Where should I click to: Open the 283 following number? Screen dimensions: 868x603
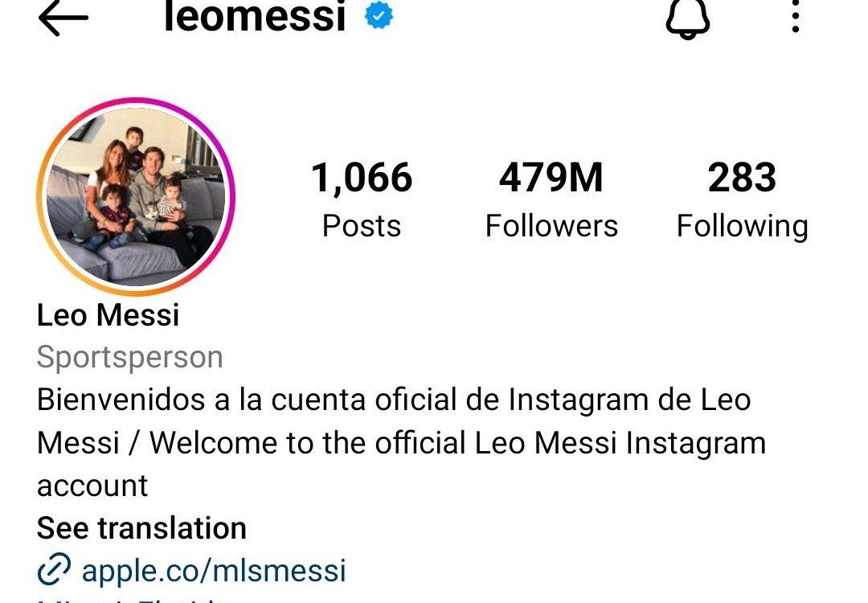[742, 178]
